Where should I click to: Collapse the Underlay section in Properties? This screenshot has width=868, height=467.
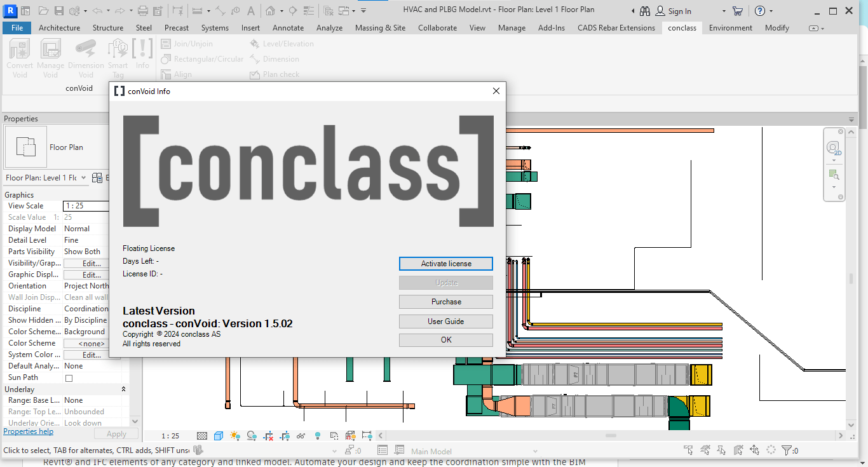click(123, 389)
